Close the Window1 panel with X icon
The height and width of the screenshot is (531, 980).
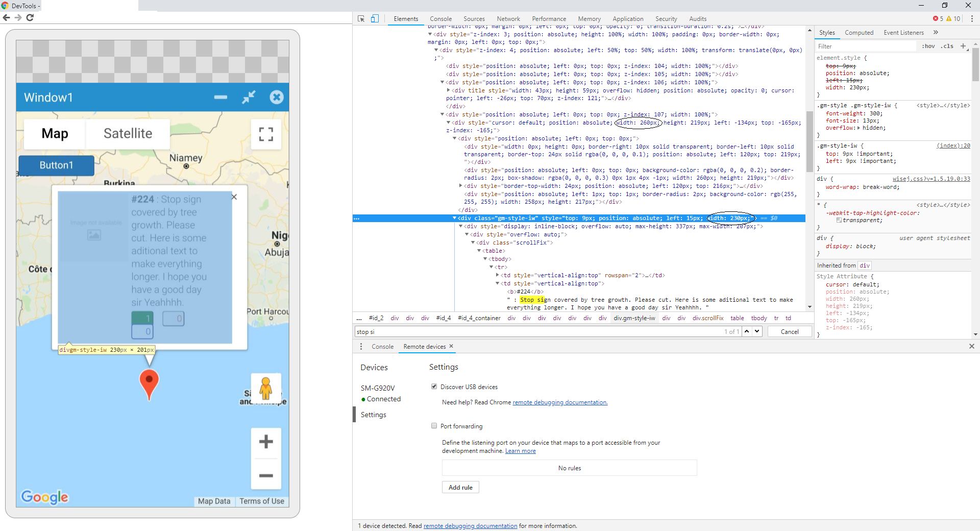pos(277,97)
